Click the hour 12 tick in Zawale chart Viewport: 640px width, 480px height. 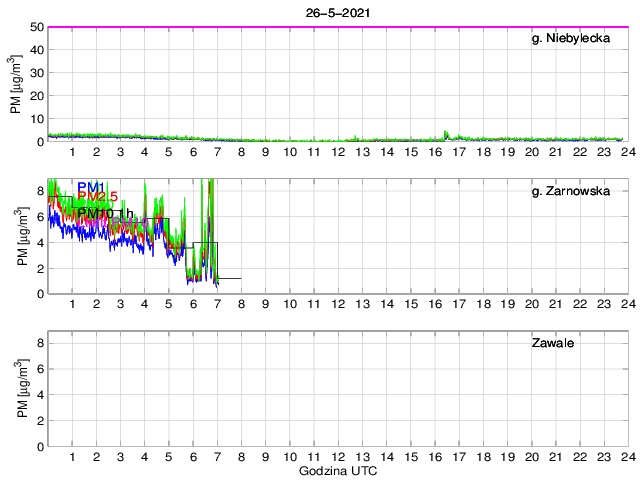338,457
